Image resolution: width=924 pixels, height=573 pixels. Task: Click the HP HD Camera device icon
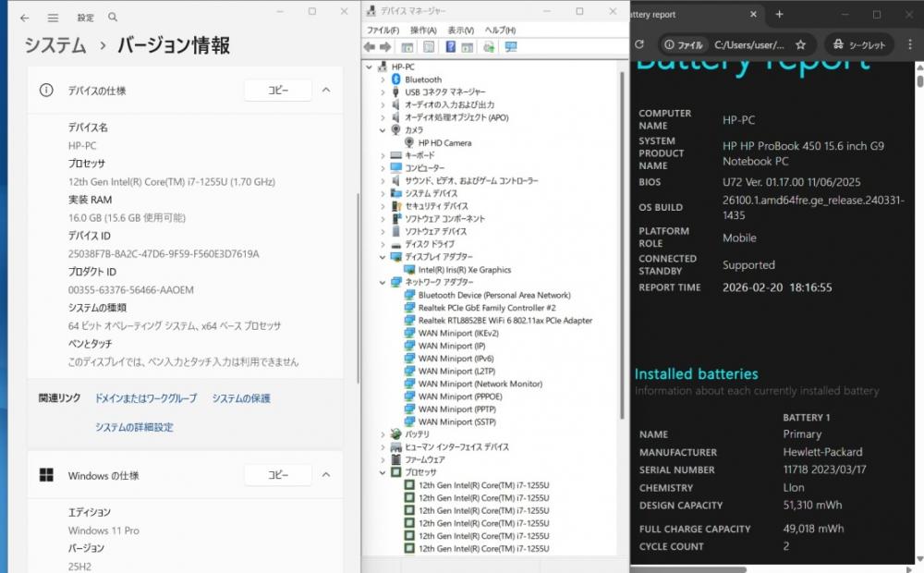[409, 142]
